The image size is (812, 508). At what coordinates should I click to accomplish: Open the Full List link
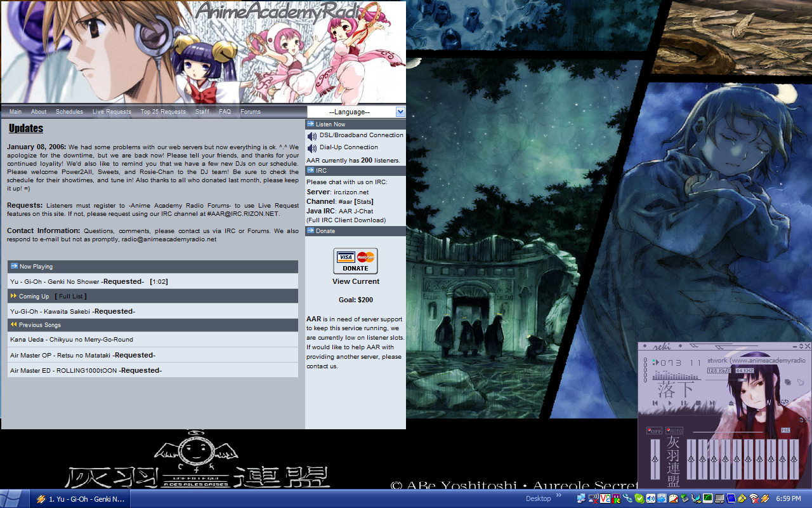(70, 297)
